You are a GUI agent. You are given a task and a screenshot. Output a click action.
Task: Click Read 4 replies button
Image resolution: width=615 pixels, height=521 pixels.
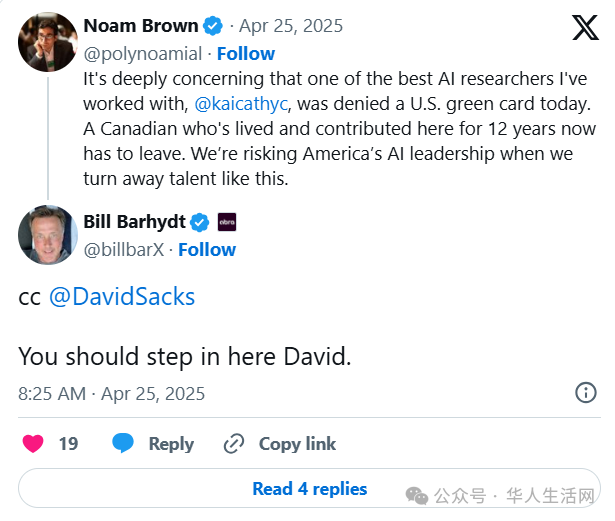309,488
